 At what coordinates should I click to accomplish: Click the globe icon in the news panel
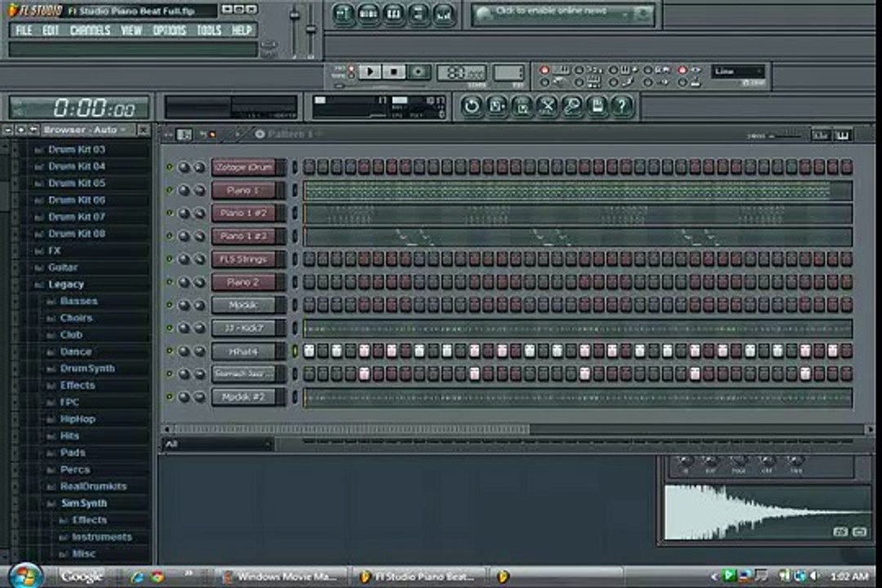483,14
